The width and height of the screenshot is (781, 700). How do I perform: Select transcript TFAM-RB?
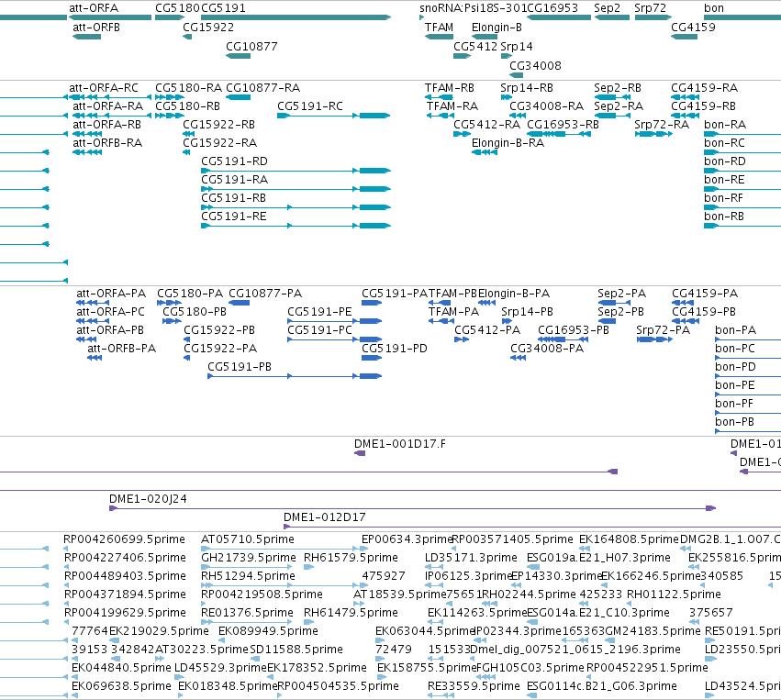click(x=450, y=88)
